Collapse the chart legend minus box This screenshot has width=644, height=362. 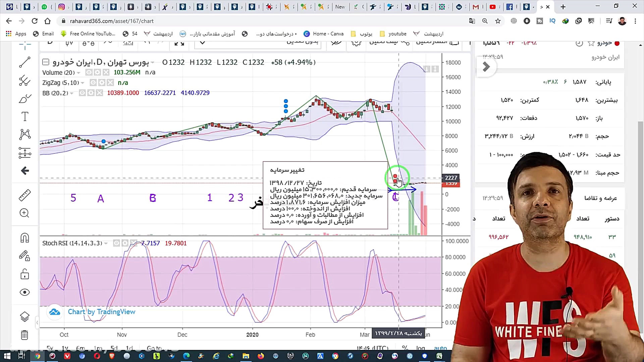click(x=46, y=62)
